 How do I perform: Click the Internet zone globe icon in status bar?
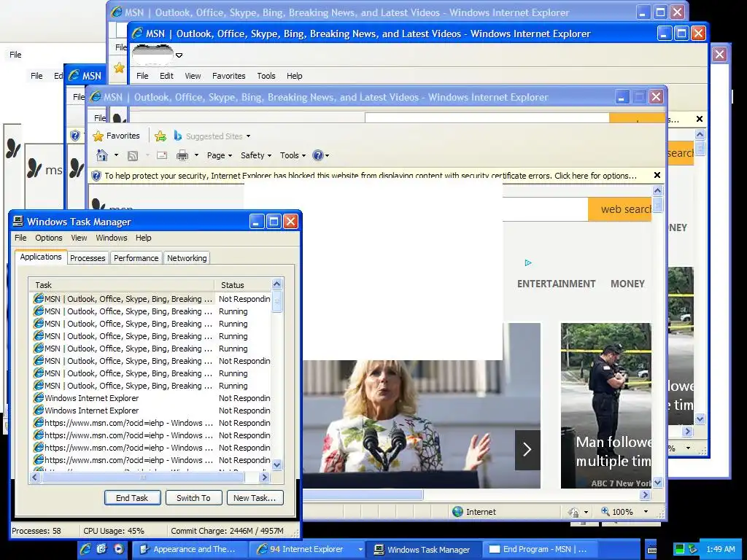click(x=457, y=511)
